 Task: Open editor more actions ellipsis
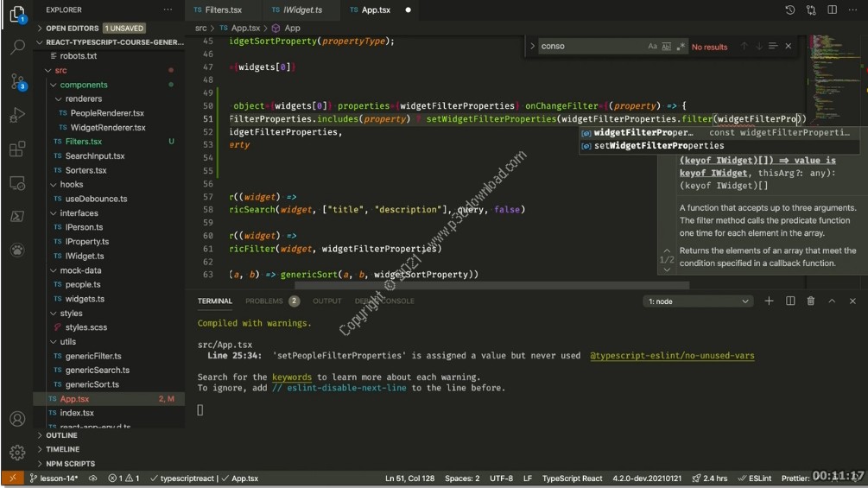coord(853,10)
